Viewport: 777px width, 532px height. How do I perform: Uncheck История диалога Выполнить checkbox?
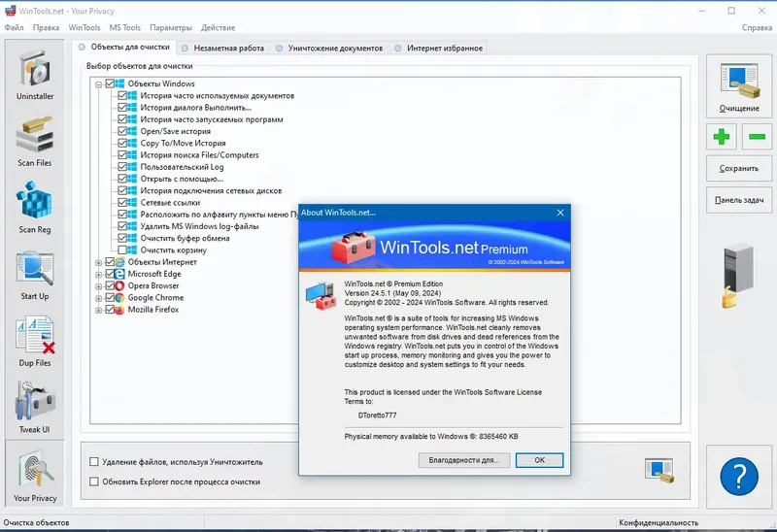point(122,108)
